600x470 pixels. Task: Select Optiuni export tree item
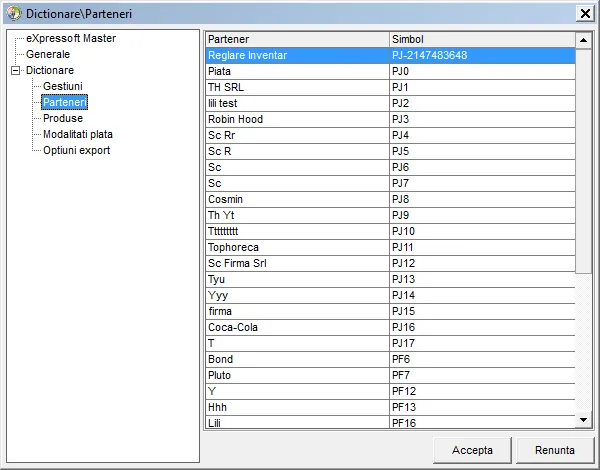[x=77, y=150]
